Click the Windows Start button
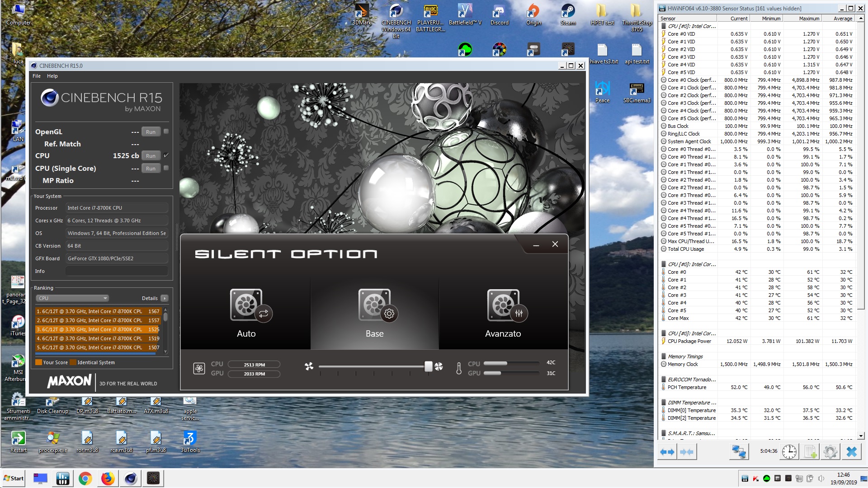The width and height of the screenshot is (868, 488). tap(14, 478)
